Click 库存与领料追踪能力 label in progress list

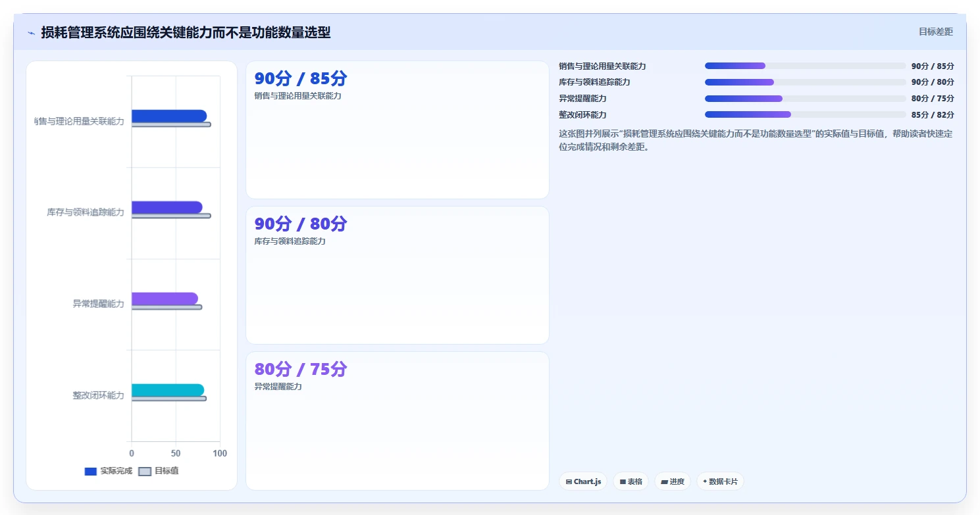(x=594, y=82)
